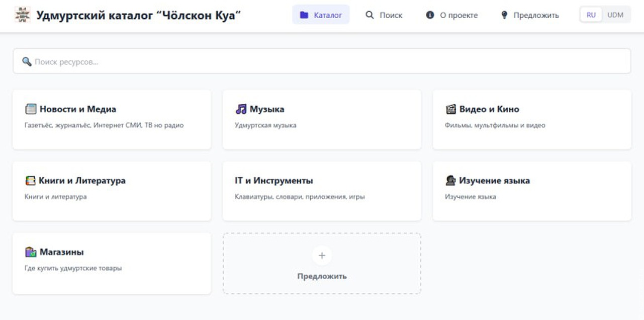644x320 pixels.
Task: Open the Поиск navigation section
Action: click(385, 15)
